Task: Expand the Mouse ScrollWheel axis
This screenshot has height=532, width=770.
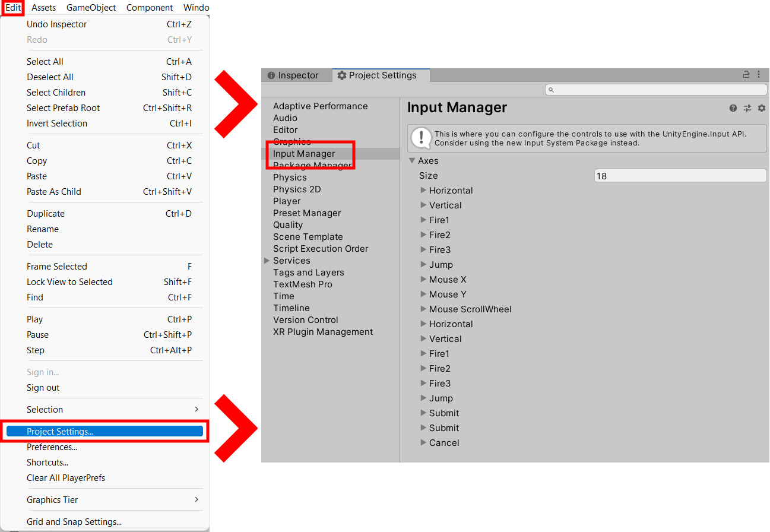Action: click(424, 309)
